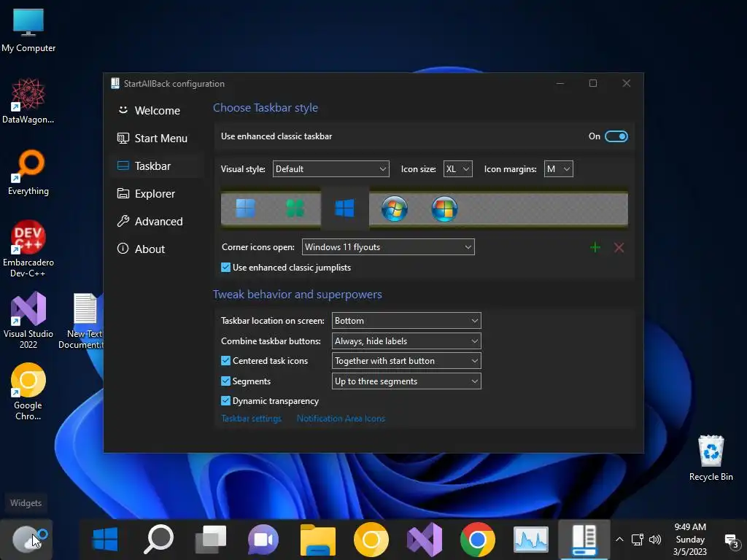Select Visual Studio 2022 desktop shortcut

[28, 320]
